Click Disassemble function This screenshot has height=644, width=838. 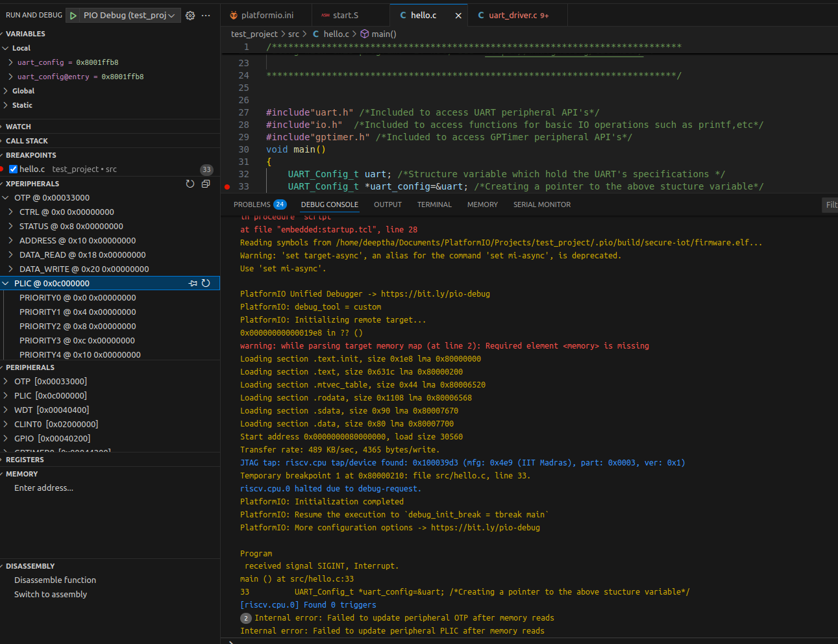tap(55, 580)
